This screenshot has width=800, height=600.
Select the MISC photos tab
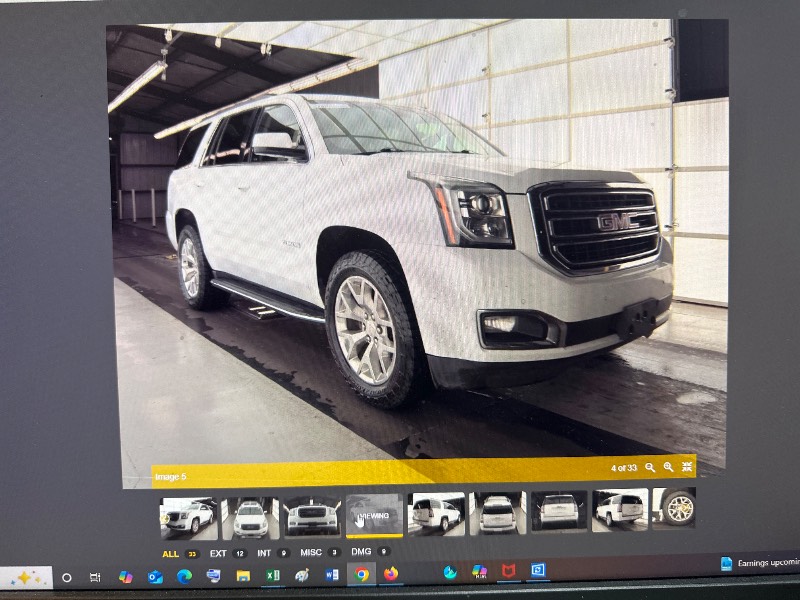tap(311, 552)
